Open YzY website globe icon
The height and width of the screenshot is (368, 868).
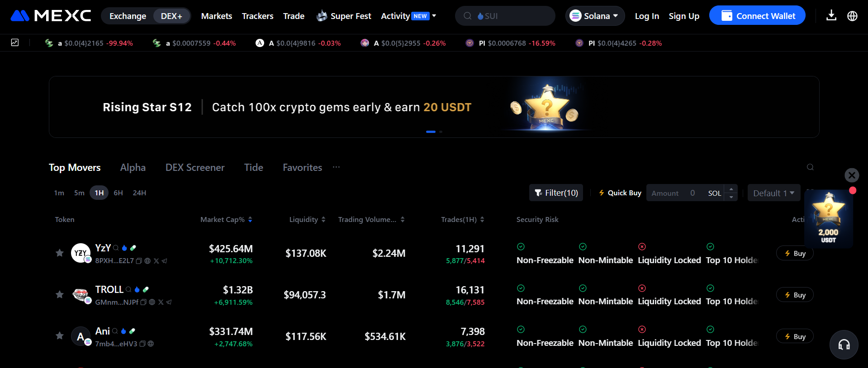point(147,261)
